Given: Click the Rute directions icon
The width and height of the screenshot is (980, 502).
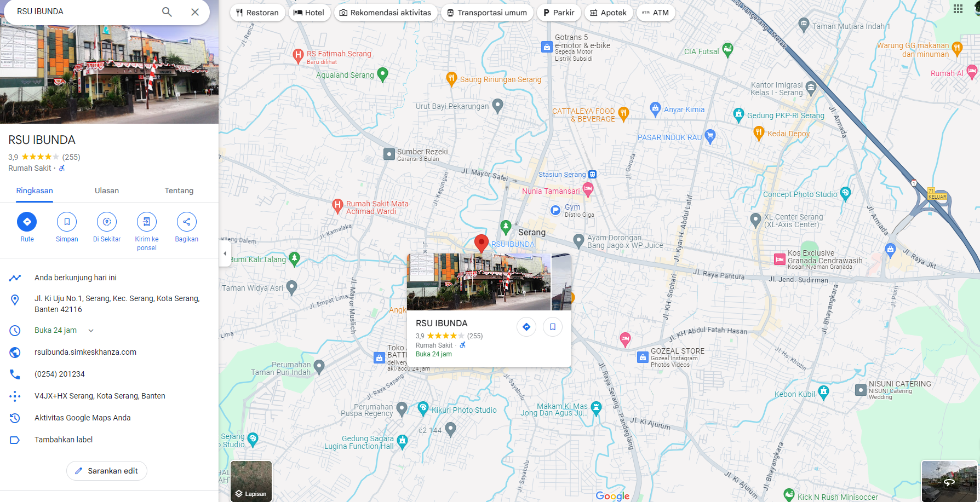Looking at the screenshot, I should pos(27,222).
